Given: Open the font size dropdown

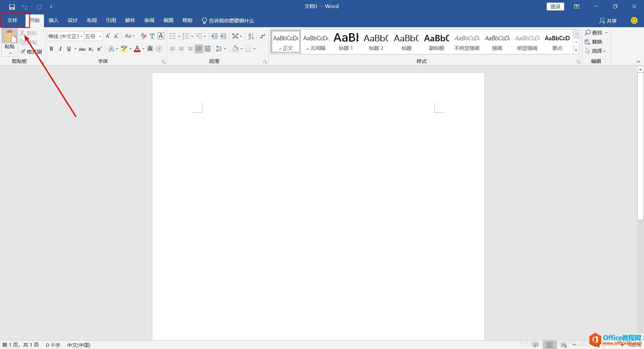Looking at the screenshot, I should point(100,36).
